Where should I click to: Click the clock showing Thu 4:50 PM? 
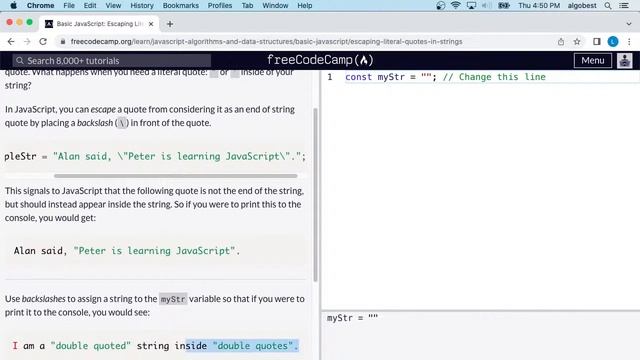coord(539,5)
